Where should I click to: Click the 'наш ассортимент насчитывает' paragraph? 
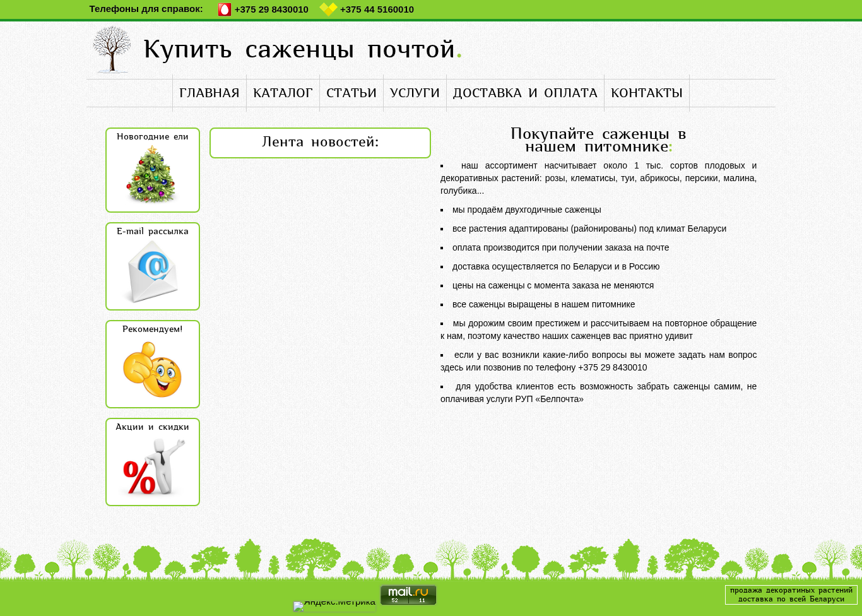(598, 178)
